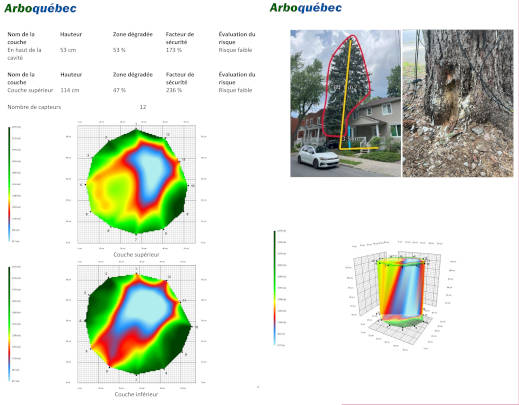519x405 pixels.
Task: Click the Couche supérieur tomogram image
Action: 137,184
